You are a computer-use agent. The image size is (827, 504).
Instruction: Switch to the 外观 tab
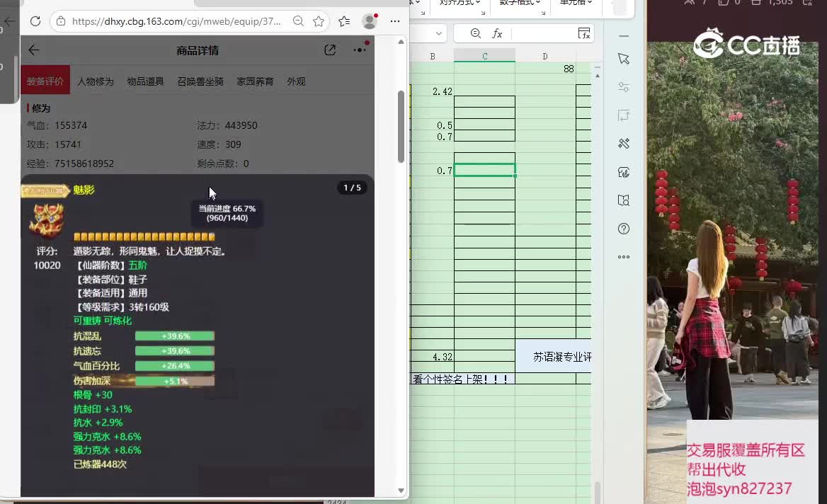pos(297,81)
